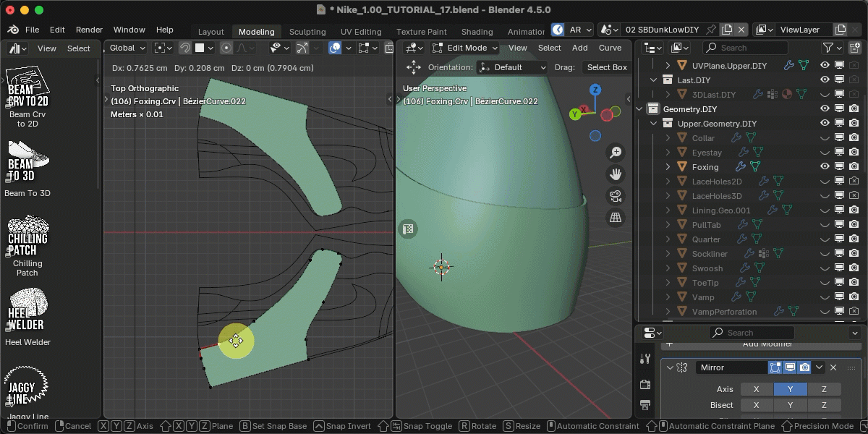Click the pan hand gizmo icon
868x434 pixels.
616,174
